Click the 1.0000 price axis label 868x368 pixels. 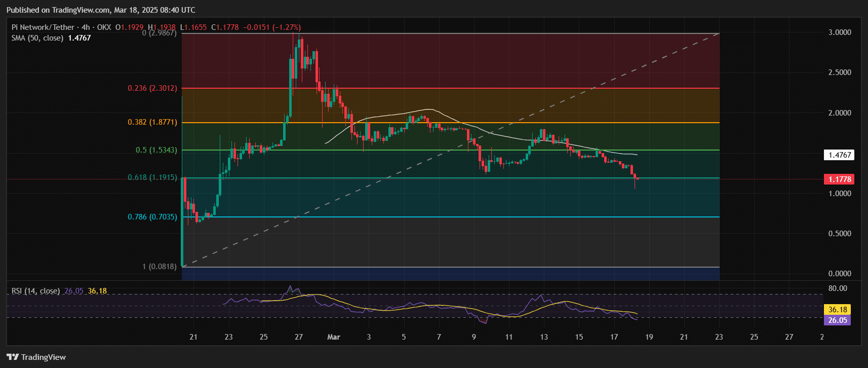pos(840,194)
